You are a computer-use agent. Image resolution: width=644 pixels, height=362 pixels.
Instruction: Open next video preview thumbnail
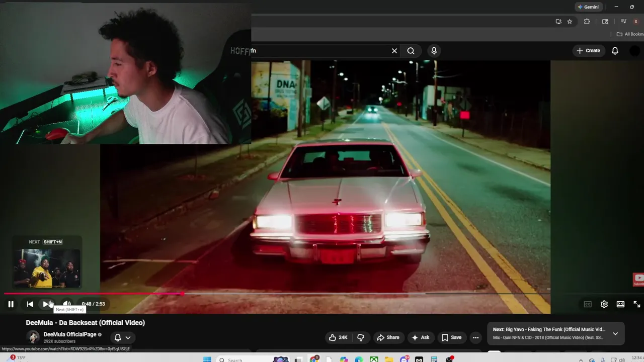click(x=46, y=268)
